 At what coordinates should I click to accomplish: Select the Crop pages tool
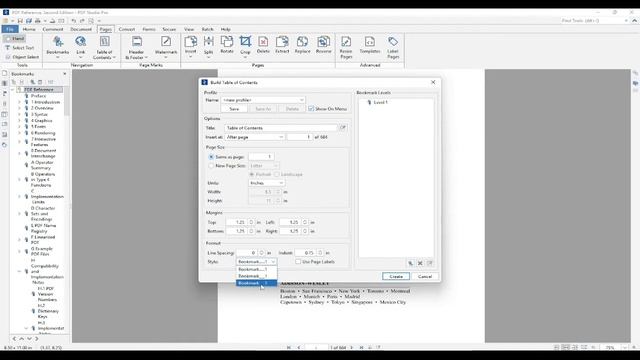[x=245, y=46]
